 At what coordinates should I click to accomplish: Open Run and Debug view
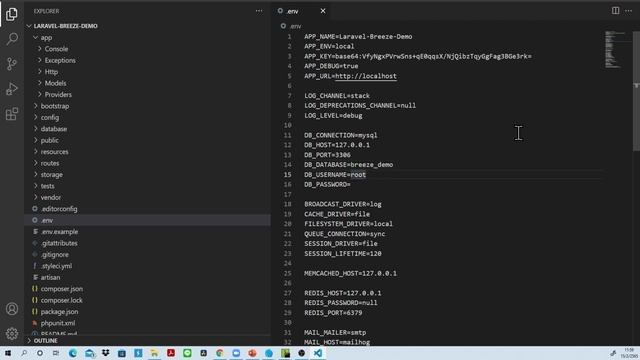(x=12, y=89)
